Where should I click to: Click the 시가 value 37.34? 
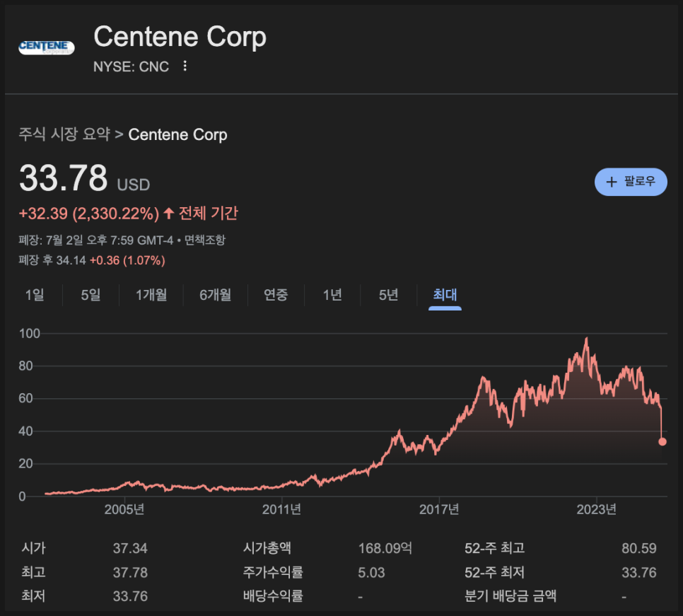[x=130, y=548]
